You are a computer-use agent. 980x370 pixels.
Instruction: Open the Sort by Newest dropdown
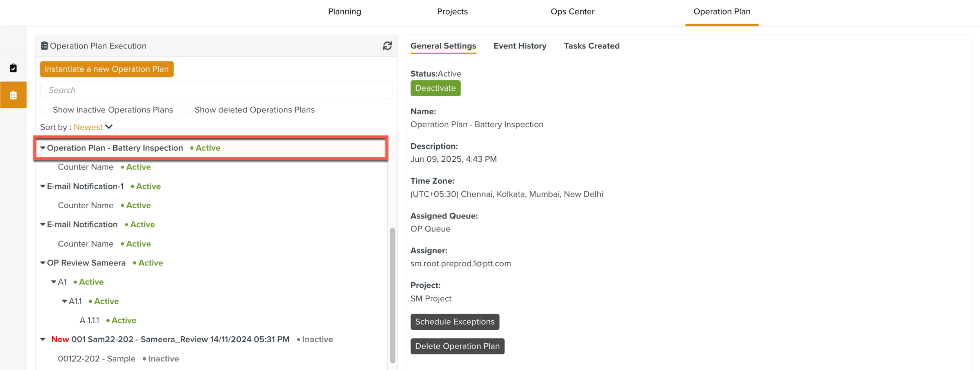click(x=93, y=127)
